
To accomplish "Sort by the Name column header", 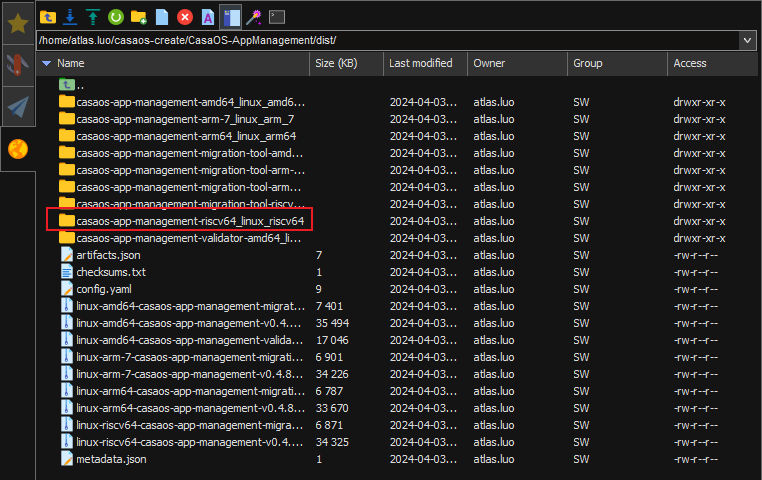I will [173, 63].
